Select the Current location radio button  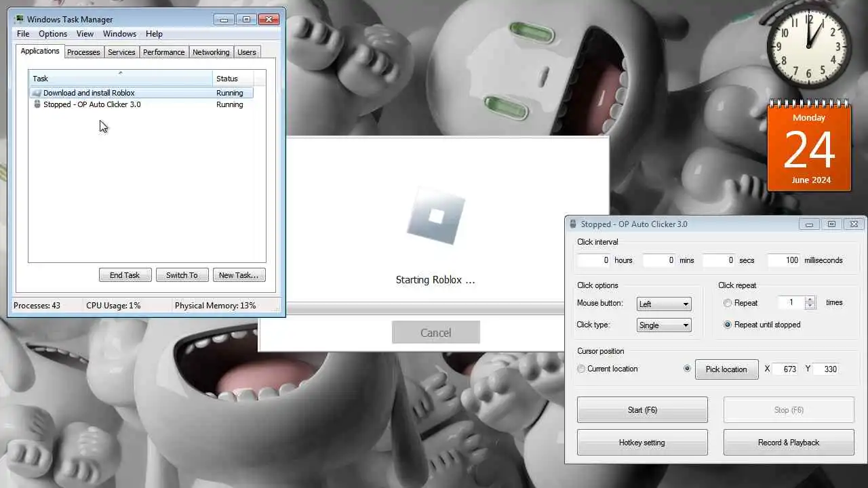(581, 369)
